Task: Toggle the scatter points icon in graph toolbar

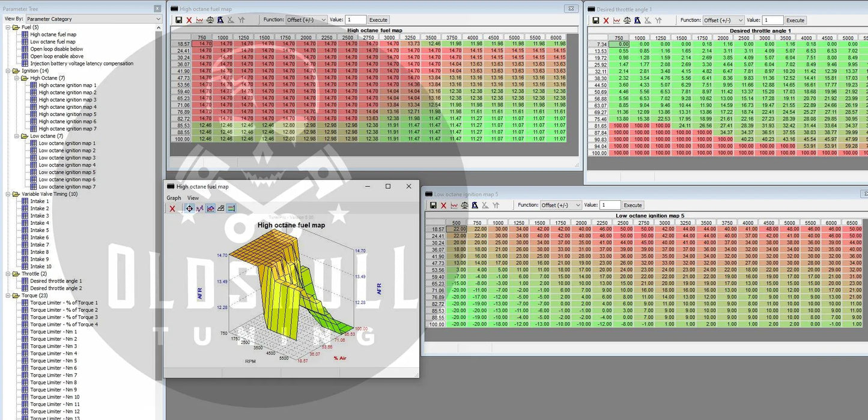Action: [x=200, y=208]
